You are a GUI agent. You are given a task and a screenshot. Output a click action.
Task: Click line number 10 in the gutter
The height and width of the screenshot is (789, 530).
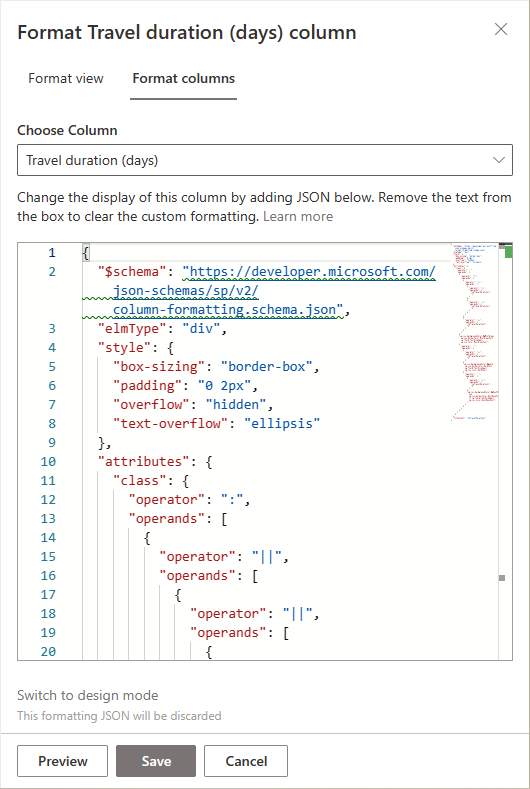(48, 461)
